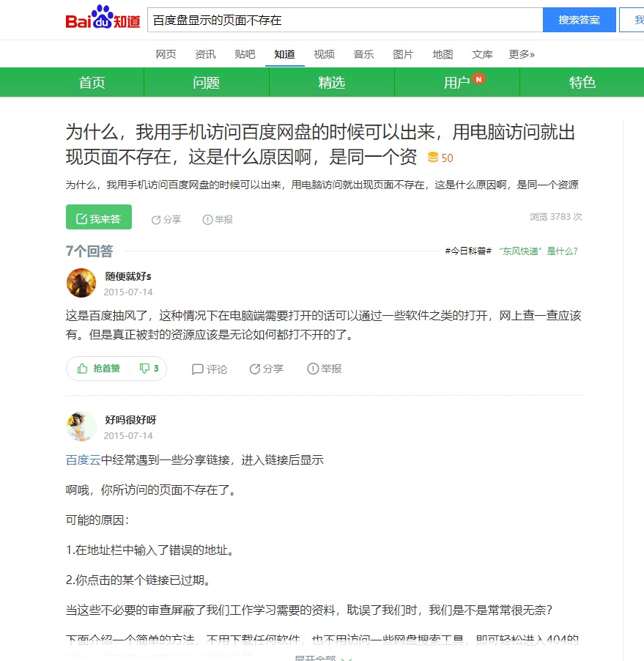644x661 pixels.
Task: Click the question title text
Action: click(320, 144)
